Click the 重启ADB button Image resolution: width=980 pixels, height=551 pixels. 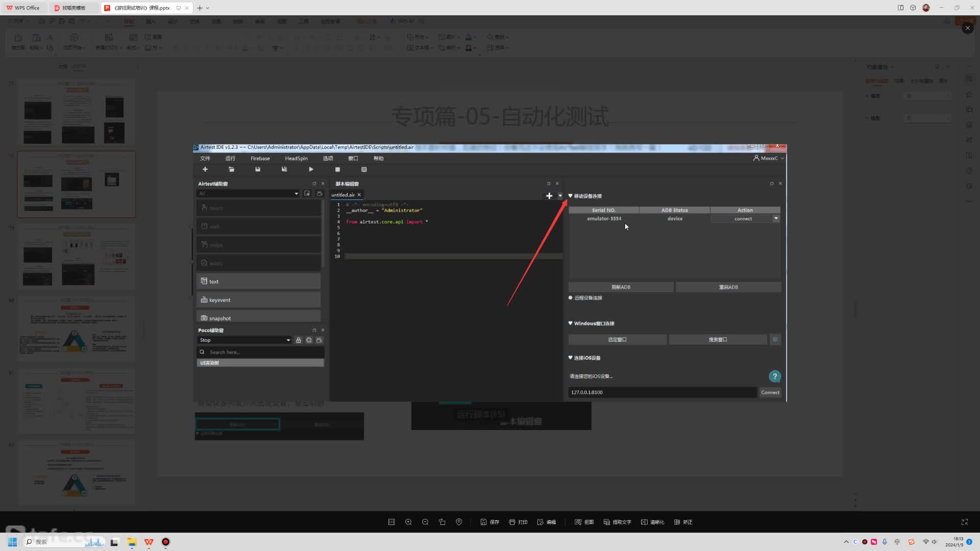click(x=728, y=287)
